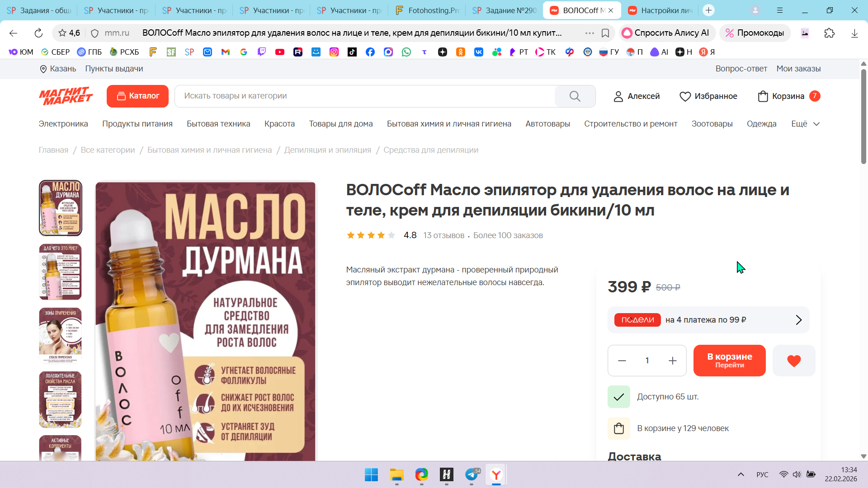Open the Алексей profile icon
Viewport: 868px width, 488px height.
click(618, 96)
